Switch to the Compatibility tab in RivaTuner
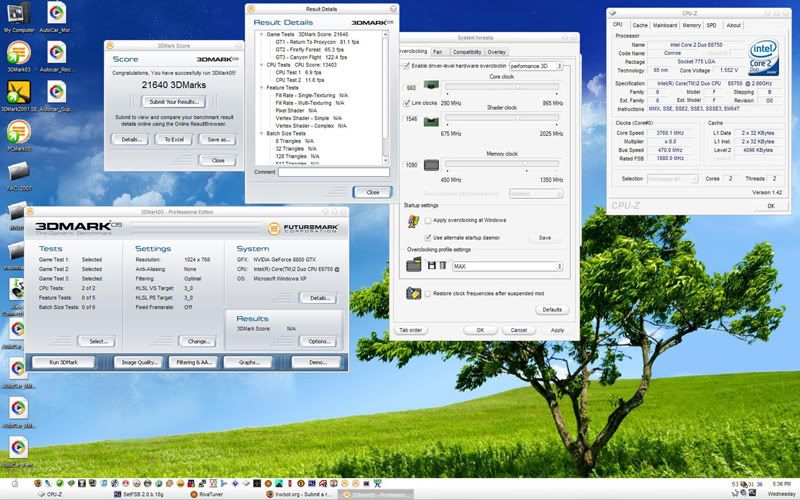The width and height of the screenshot is (800, 500). pyautogui.click(x=467, y=52)
